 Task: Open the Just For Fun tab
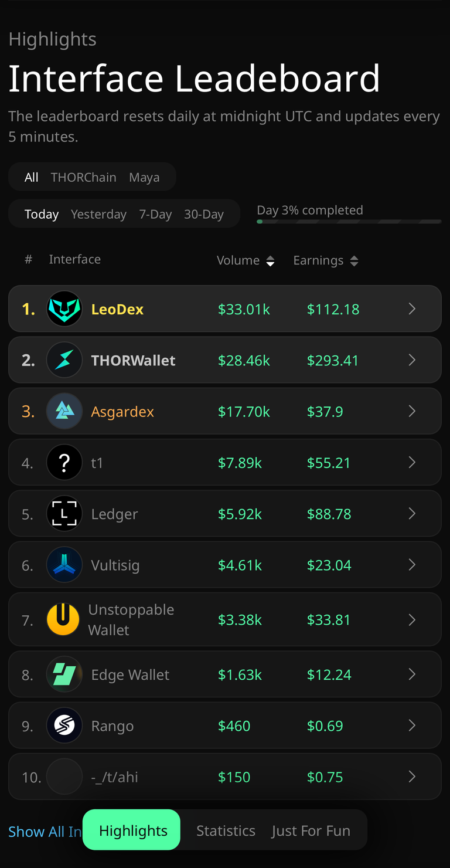pyautogui.click(x=311, y=830)
